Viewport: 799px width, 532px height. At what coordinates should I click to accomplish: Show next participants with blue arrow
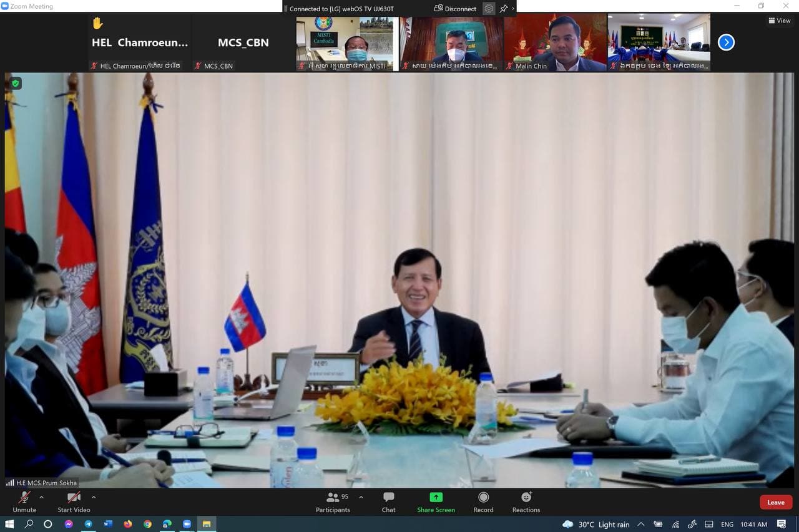726,42
